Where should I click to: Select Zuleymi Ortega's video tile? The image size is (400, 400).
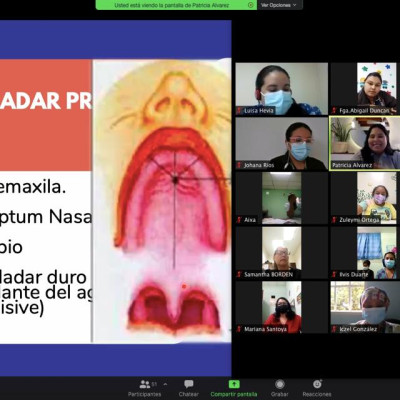coord(365,198)
